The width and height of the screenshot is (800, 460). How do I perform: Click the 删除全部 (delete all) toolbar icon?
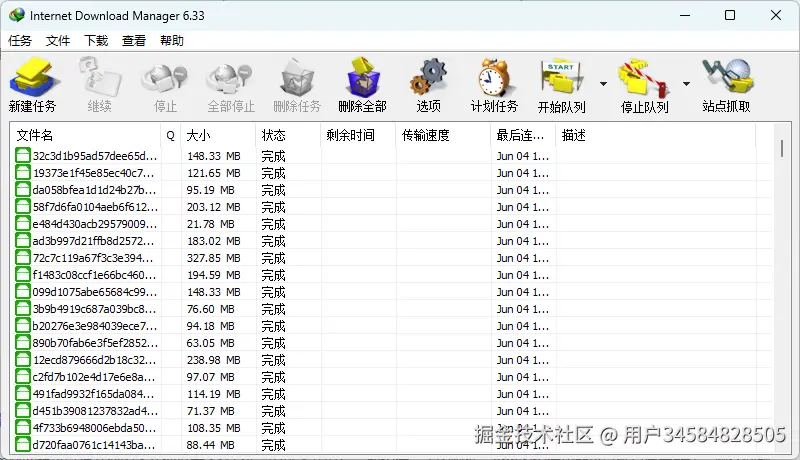click(363, 78)
